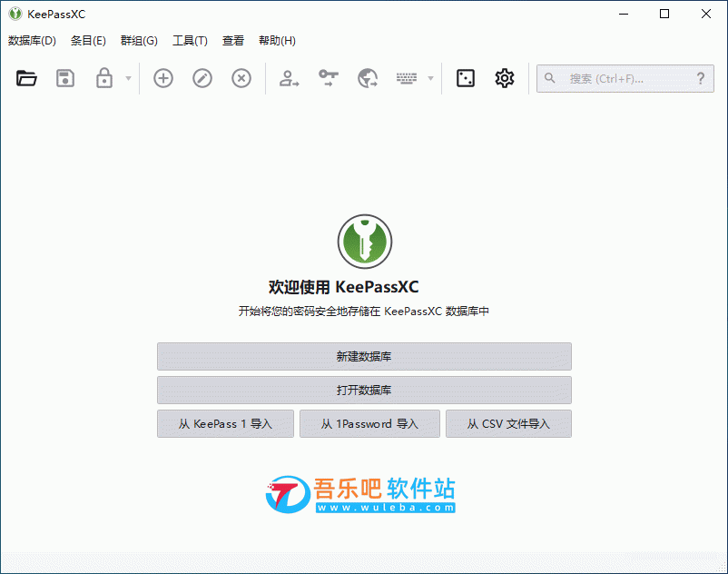Copy URL using globe icon
728x574 pixels.
pos(368,78)
